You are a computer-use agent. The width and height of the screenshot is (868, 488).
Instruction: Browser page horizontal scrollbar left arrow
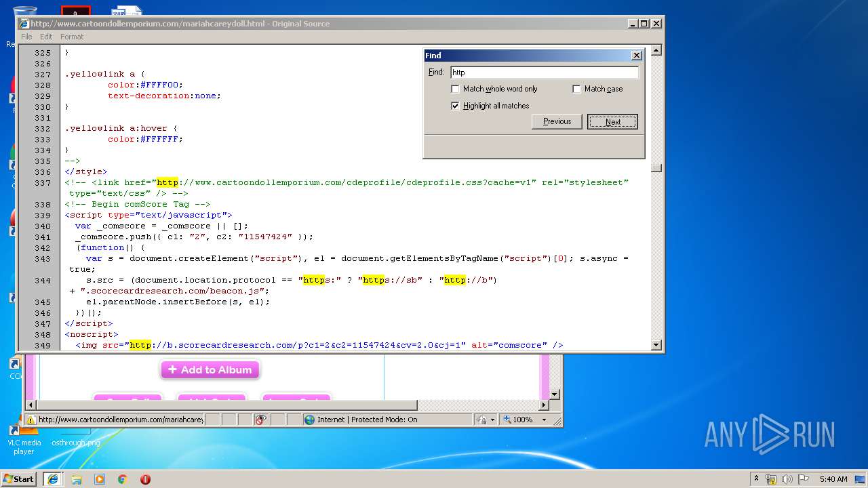click(x=31, y=405)
